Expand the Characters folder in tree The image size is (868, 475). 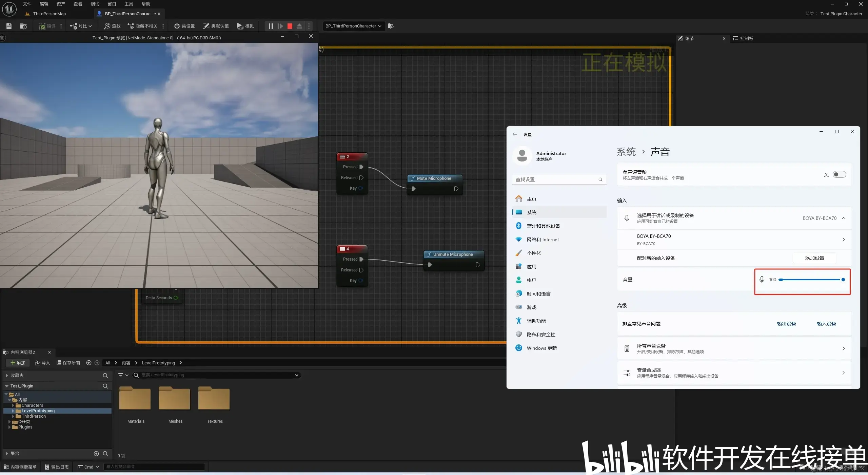coord(13,405)
